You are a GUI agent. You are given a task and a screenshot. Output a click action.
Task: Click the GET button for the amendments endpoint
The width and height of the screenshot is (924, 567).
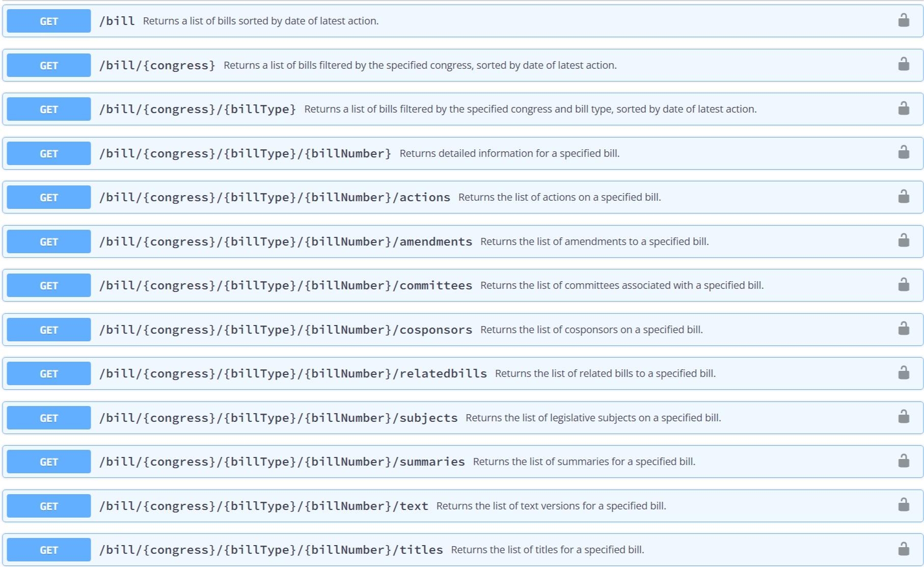click(x=49, y=241)
